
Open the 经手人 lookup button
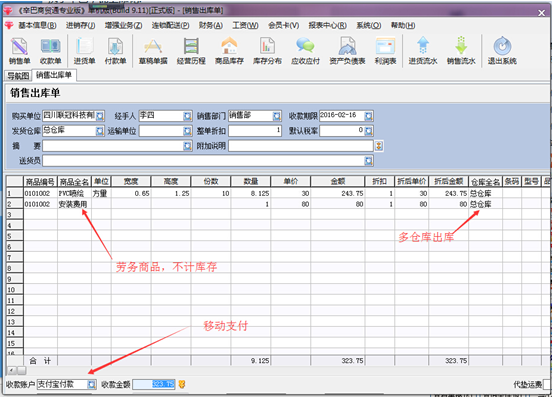pyautogui.click(x=188, y=116)
